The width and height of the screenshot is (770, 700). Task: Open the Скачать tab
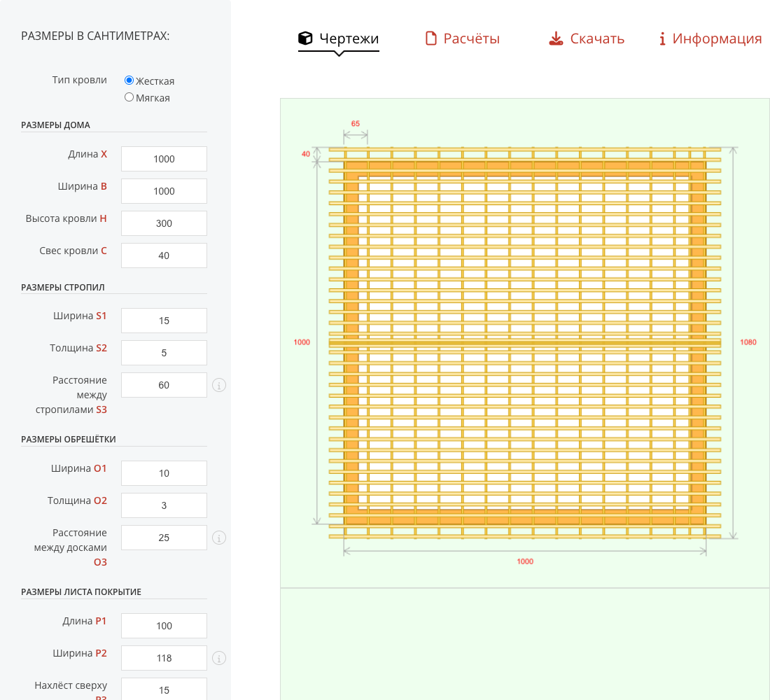(x=587, y=38)
